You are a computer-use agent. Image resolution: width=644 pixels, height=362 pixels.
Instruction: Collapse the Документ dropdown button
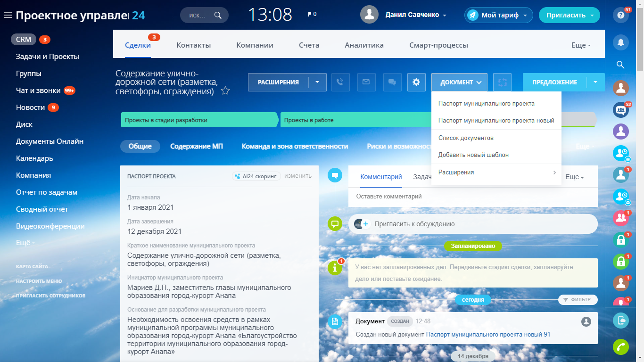tap(459, 82)
